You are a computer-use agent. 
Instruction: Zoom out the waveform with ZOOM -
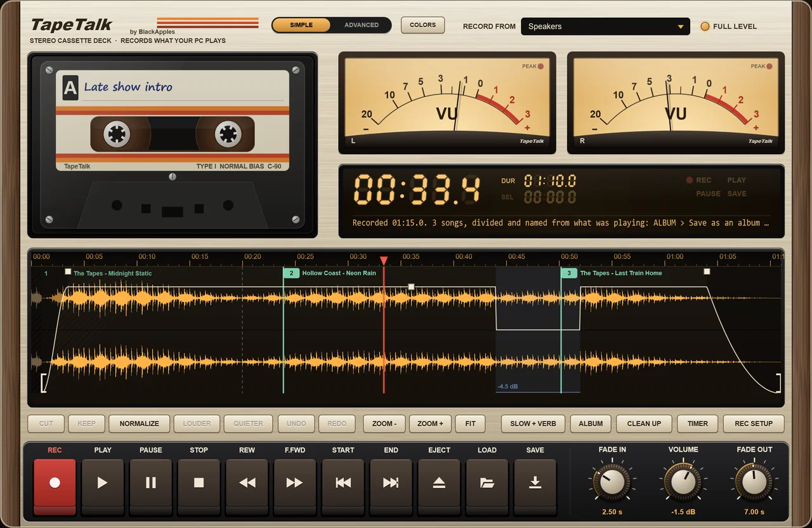pyautogui.click(x=384, y=423)
